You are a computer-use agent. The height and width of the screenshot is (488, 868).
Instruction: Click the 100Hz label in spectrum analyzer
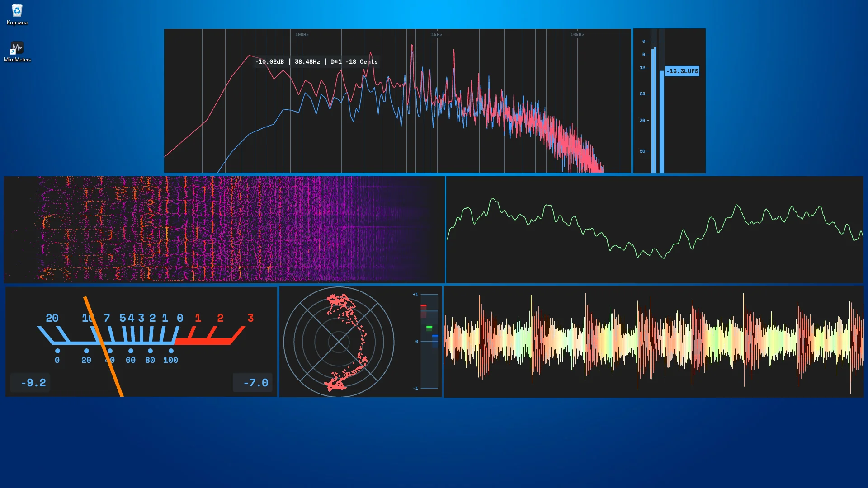(x=302, y=35)
